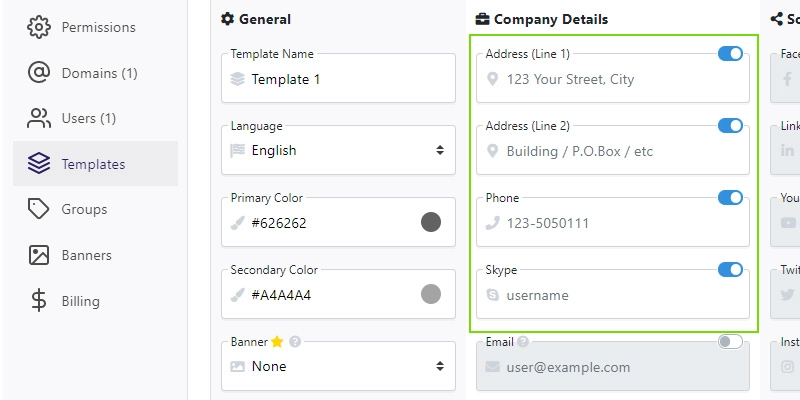
Task: Click the Billing dollar sign icon
Action: pyautogui.click(x=39, y=301)
